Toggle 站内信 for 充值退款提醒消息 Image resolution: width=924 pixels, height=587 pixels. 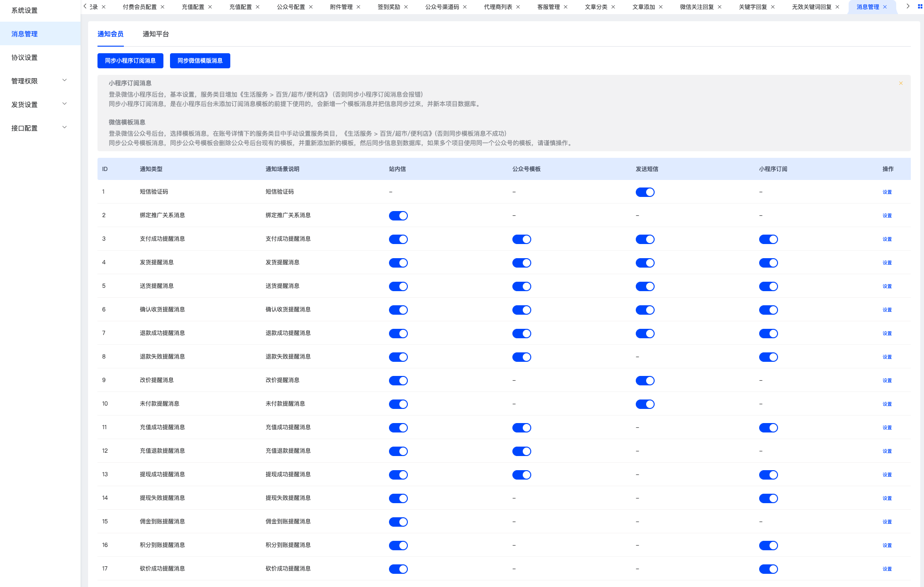point(398,451)
